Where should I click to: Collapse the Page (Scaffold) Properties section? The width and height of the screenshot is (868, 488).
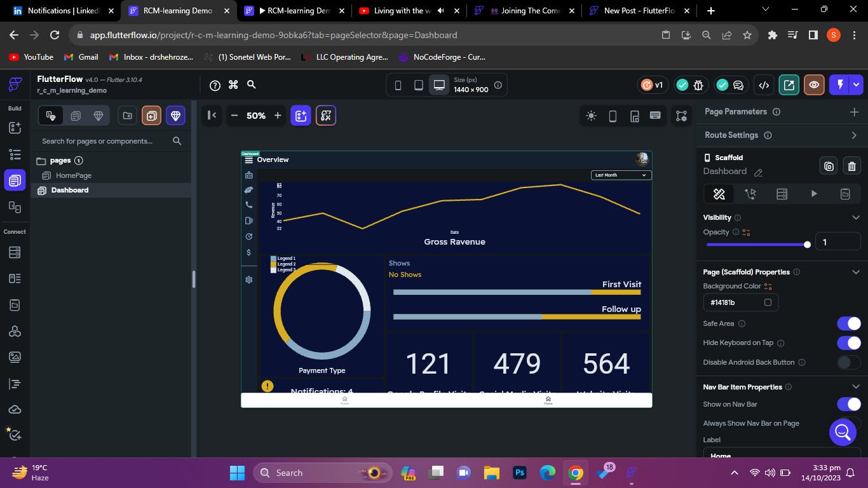(x=855, y=272)
